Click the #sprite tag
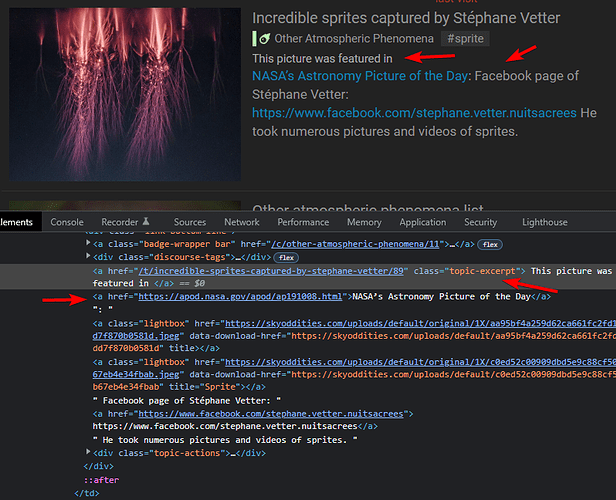This screenshot has width=616, height=500. 465,38
